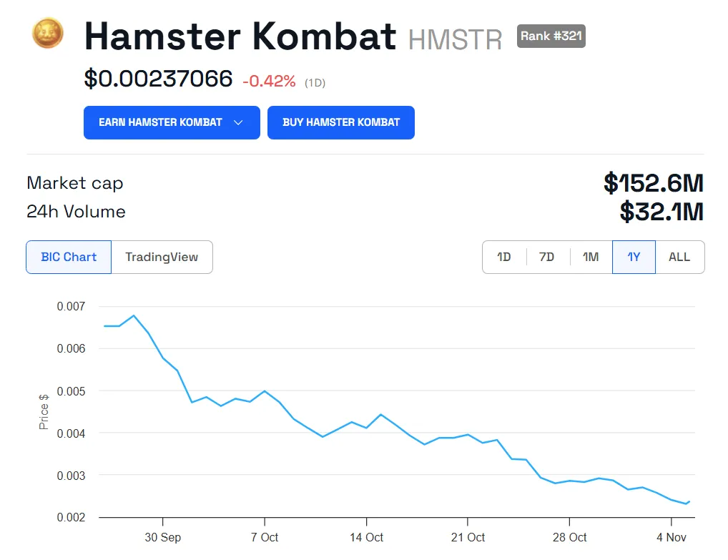Select the ALL time range
This screenshot has height=560, width=728.
[679, 257]
